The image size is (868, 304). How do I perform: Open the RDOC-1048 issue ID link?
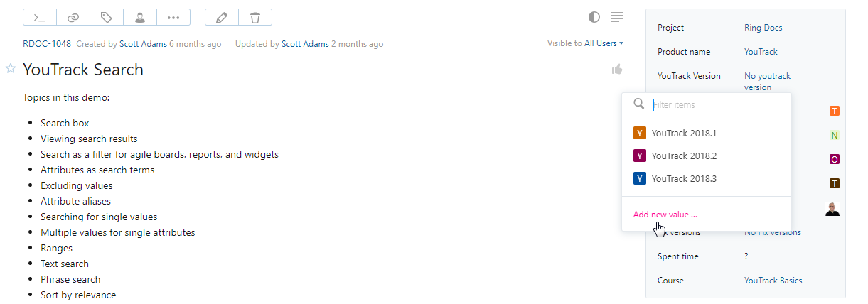coord(47,44)
